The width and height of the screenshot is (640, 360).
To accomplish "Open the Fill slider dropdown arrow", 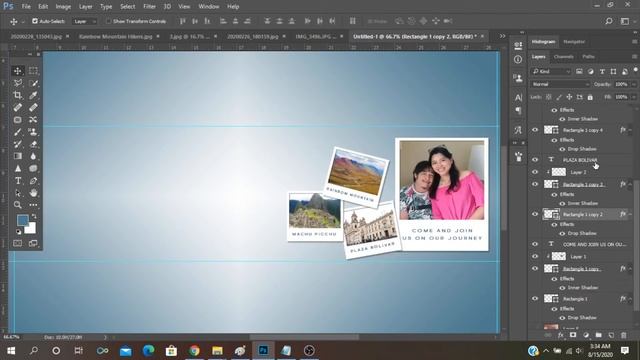I will tap(634, 97).
